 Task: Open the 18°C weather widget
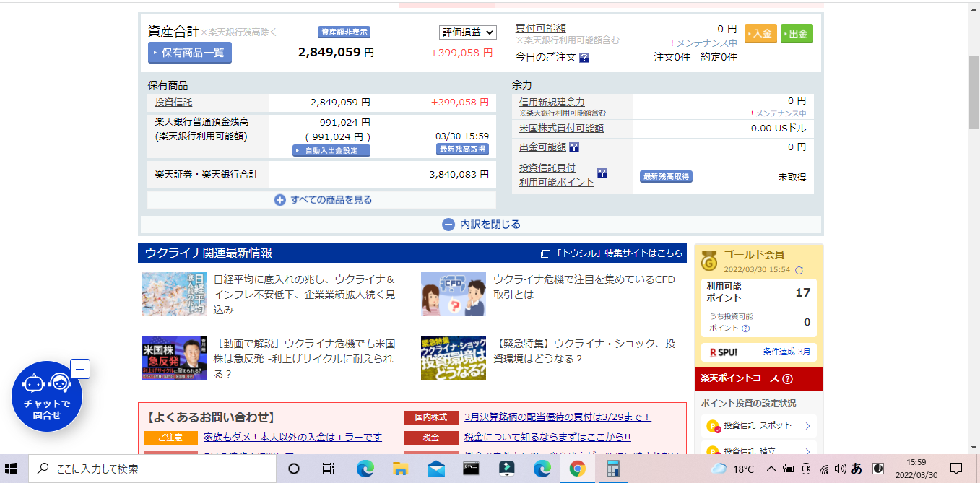point(732,469)
